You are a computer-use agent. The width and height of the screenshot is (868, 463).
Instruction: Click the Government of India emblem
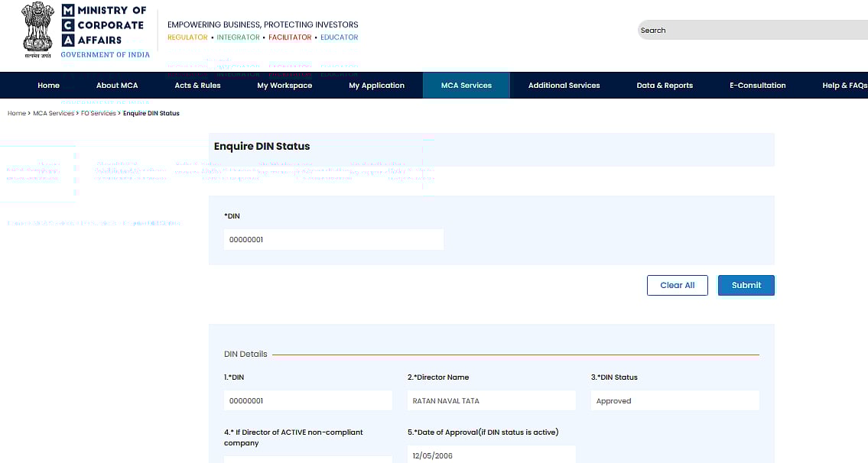[37, 30]
